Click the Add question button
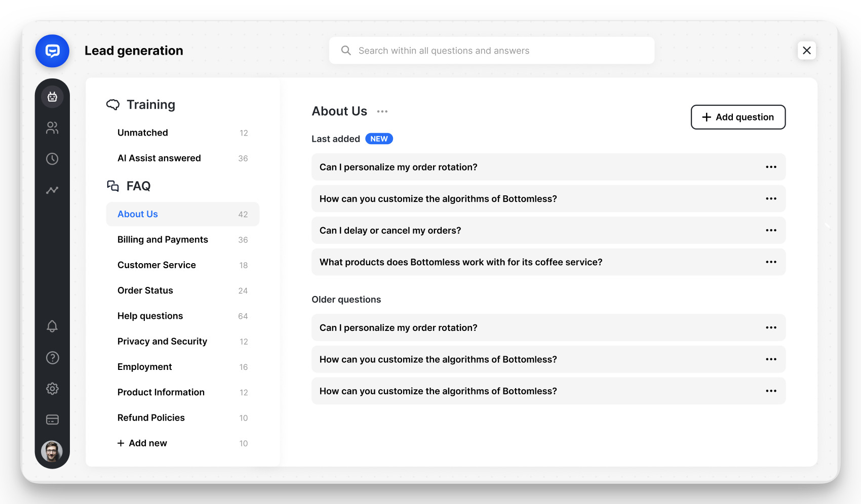The image size is (861, 504). click(x=738, y=117)
